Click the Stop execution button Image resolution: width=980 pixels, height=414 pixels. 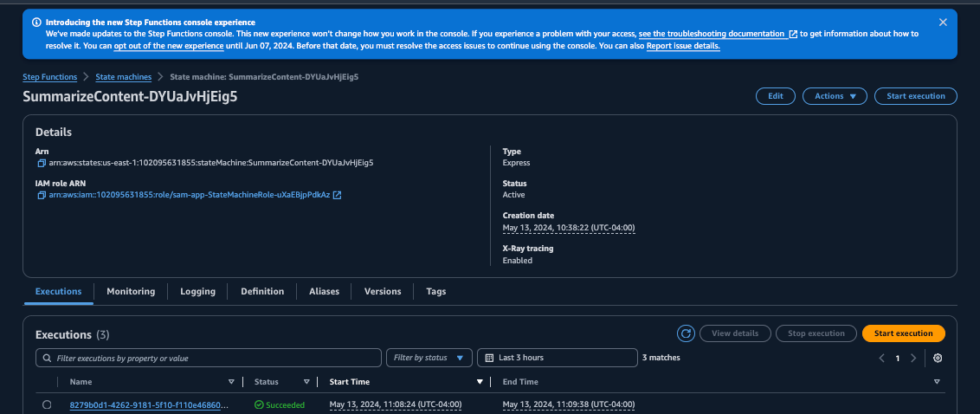click(816, 333)
